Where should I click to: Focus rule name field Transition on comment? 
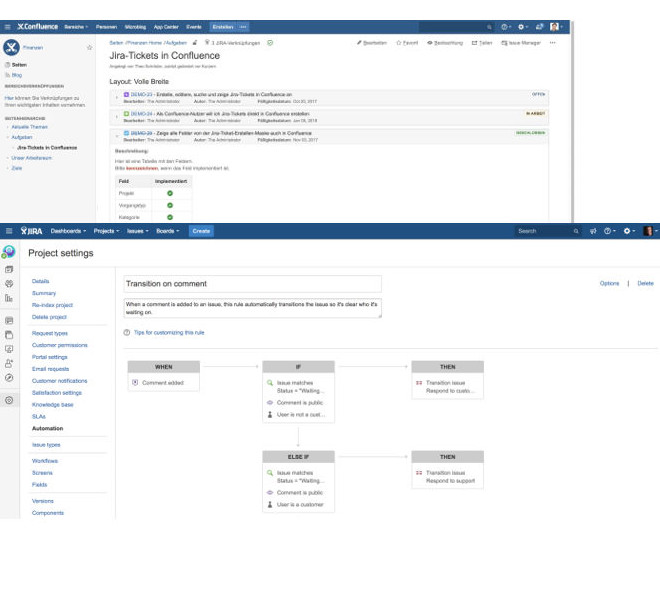[253, 284]
